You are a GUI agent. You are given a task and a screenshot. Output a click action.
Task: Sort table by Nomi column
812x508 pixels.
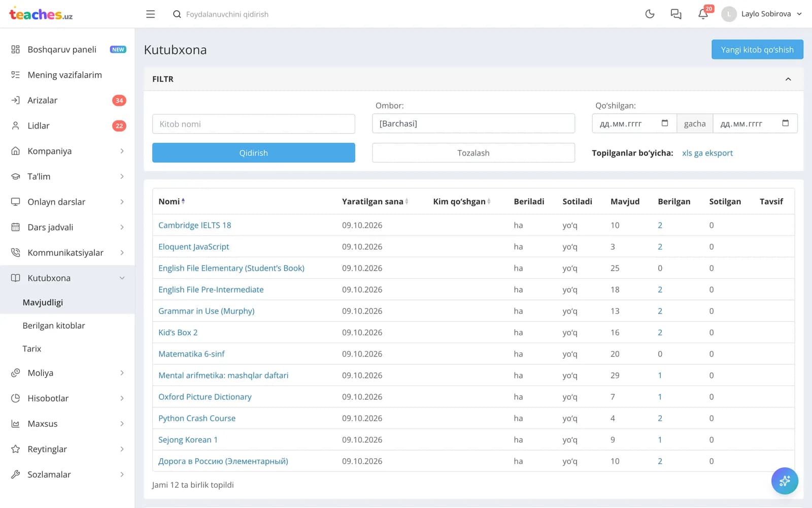172,202
